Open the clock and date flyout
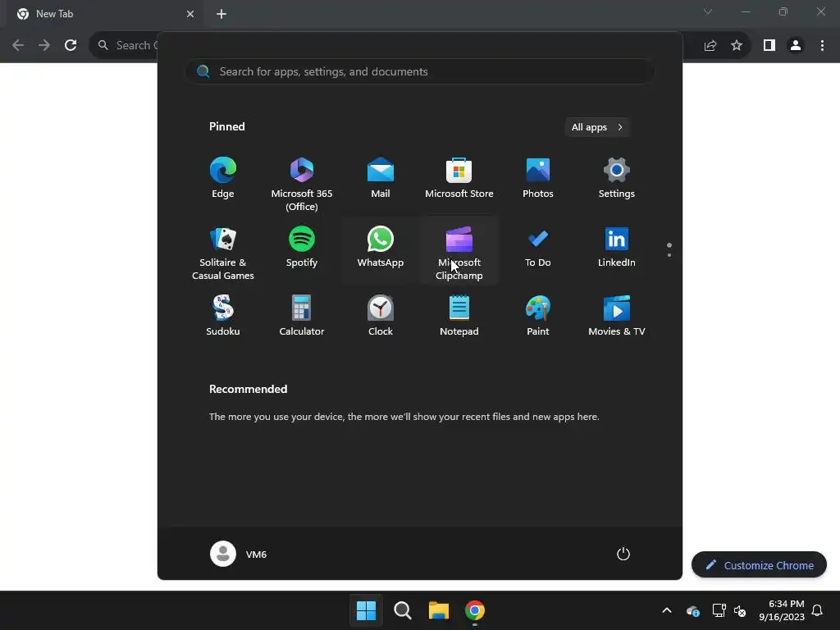 click(781, 610)
